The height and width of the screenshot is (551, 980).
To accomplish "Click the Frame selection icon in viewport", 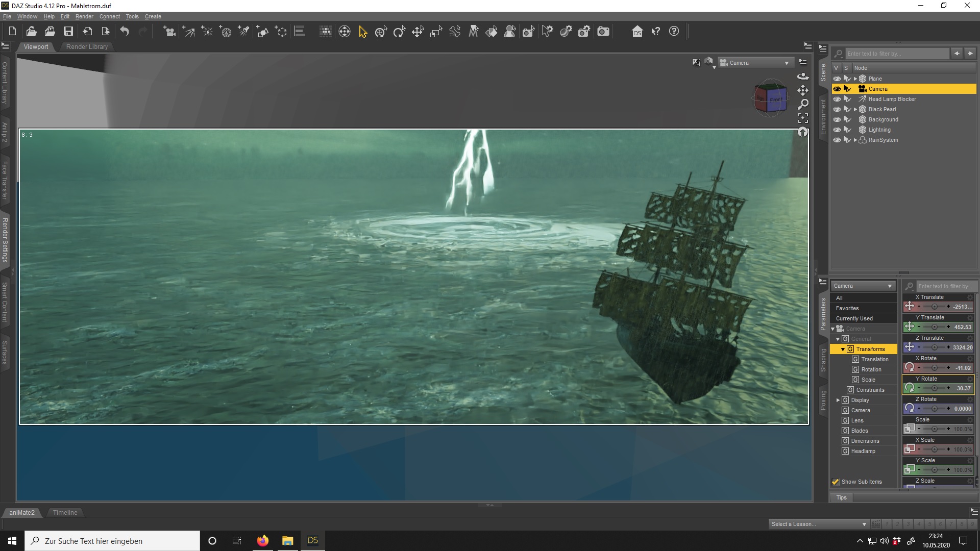I will (803, 118).
